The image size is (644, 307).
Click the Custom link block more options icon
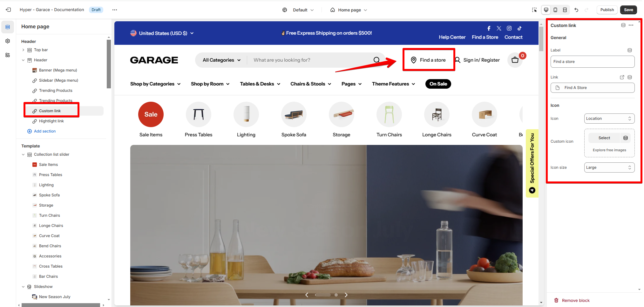tap(631, 25)
